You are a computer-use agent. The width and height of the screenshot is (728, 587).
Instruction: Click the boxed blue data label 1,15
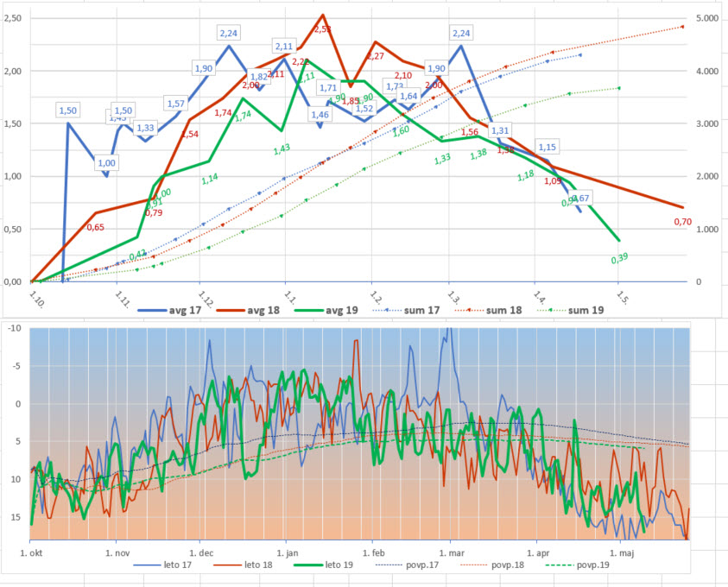[547, 147]
